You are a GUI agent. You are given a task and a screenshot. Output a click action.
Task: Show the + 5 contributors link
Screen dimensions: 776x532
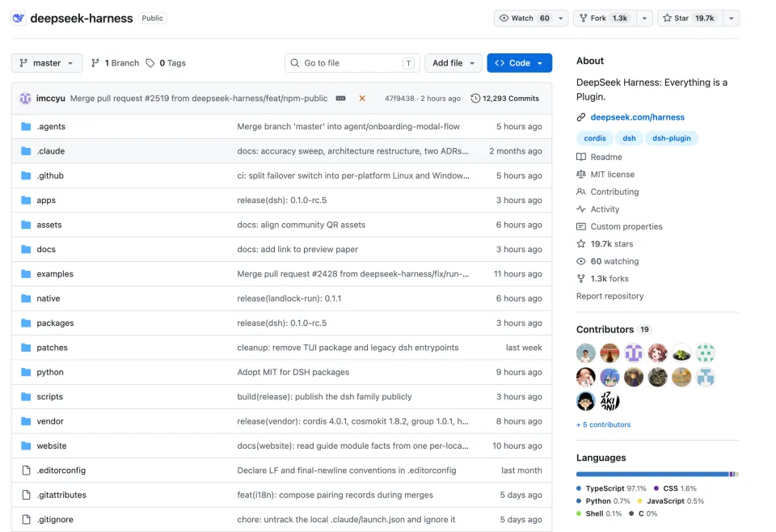(x=603, y=424)
